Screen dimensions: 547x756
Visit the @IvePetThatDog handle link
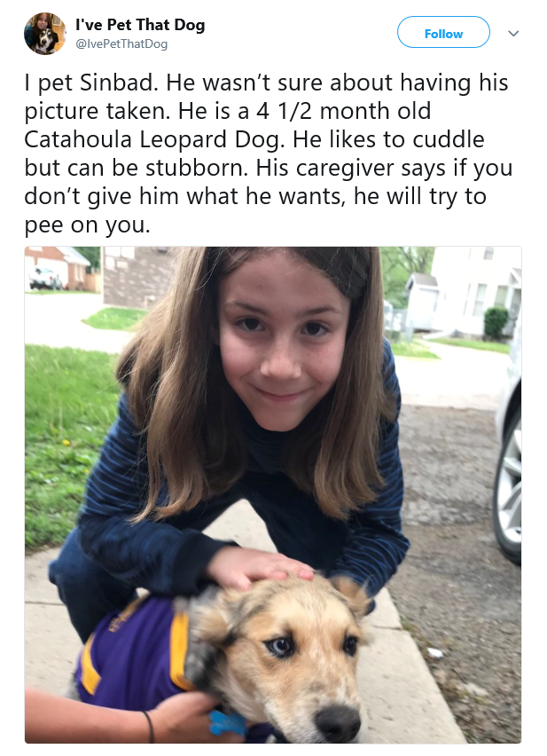(x=121, y=43)
